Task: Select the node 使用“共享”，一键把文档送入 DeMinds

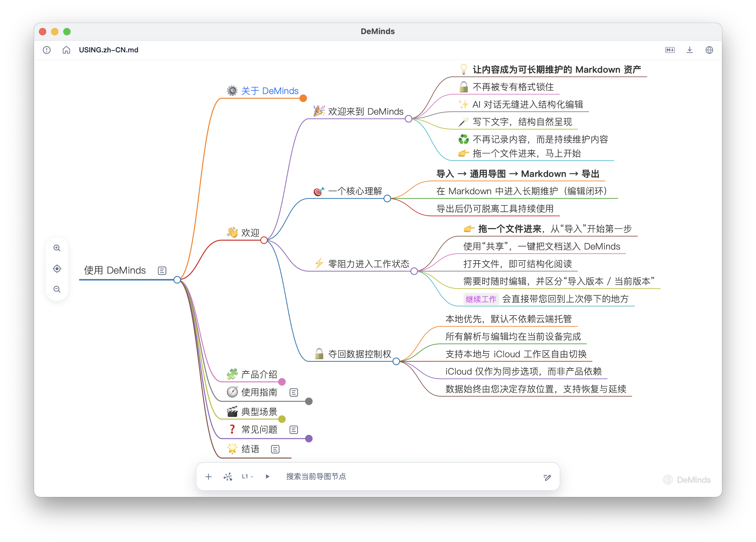Action: coord(542,246)
